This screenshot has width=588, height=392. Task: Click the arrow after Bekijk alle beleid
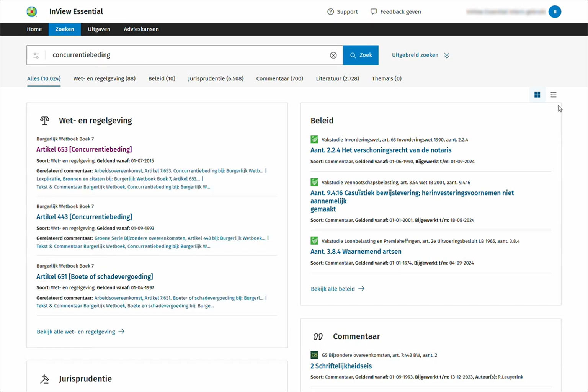pyautogui.click(x=361, y=289)
